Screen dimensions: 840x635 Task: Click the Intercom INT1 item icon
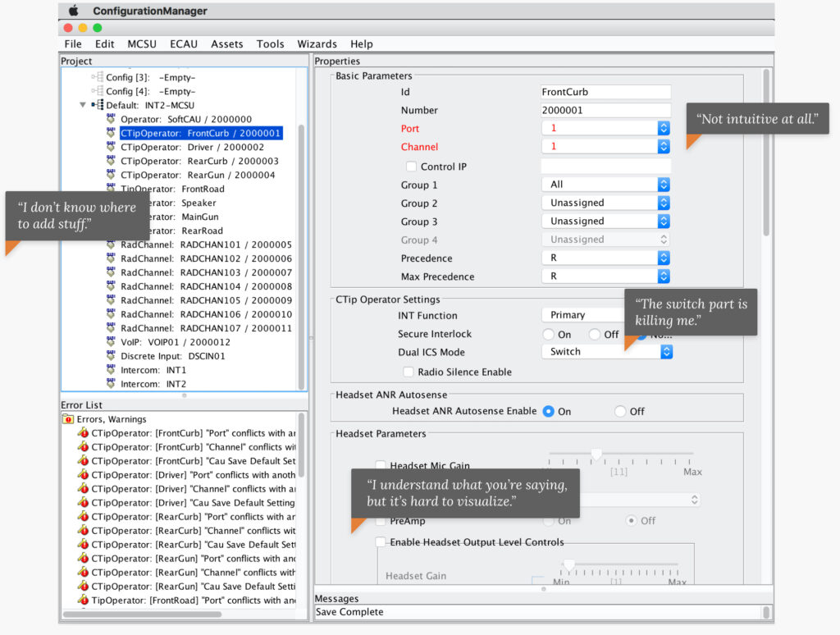pos(111,370)
